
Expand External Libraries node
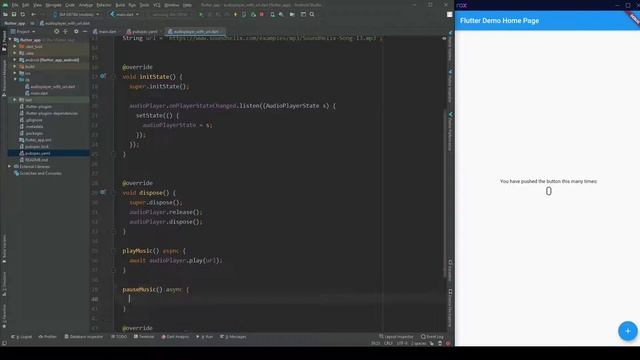tap(10, 167)
